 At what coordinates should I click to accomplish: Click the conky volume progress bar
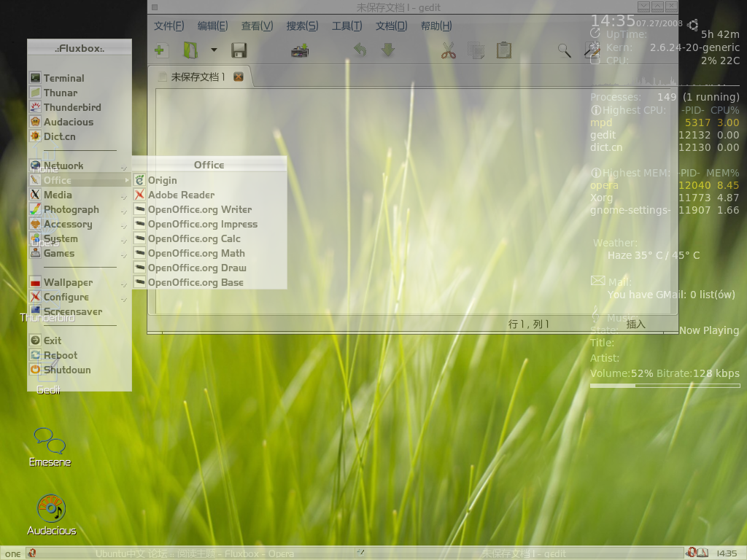[x=665, y=386]
